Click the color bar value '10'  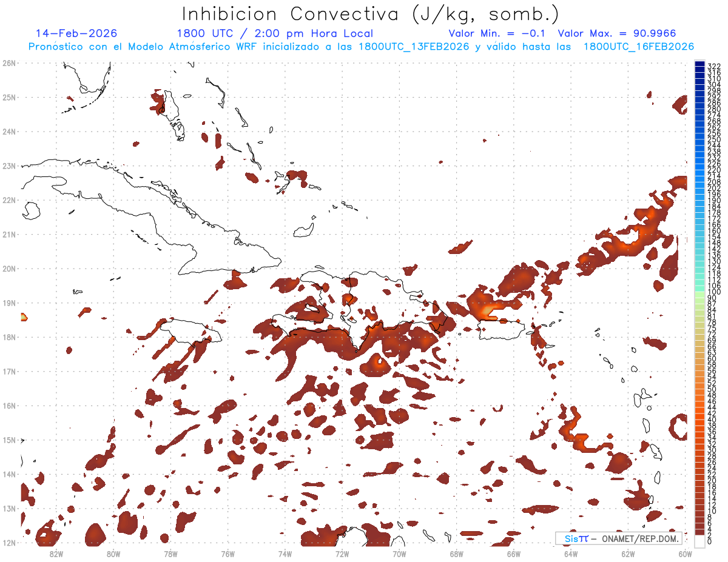pyautogui.click(x=712, y=511)
